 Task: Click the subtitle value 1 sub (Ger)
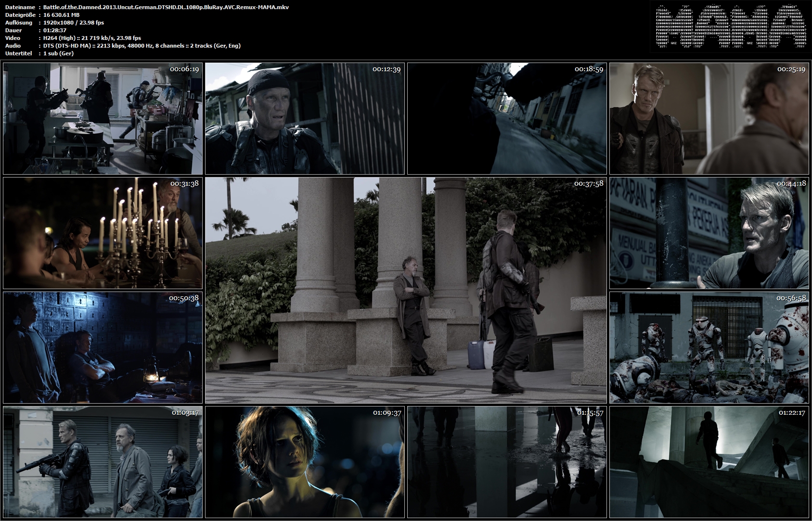[x=58, y=53]
